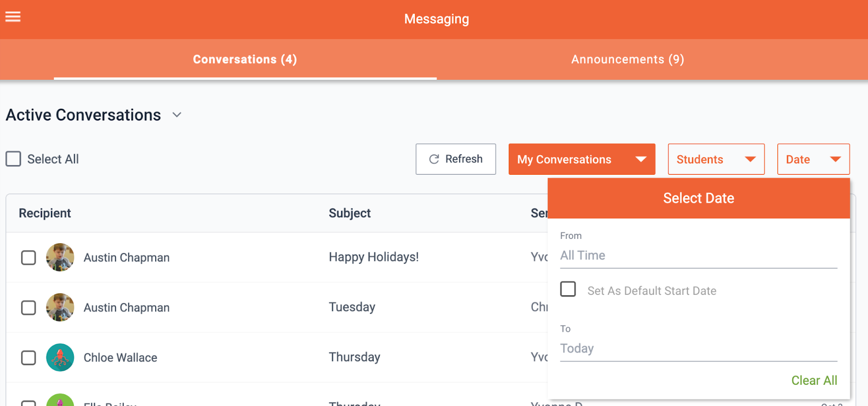
Task: Toggle the Date filter dropdown
Action: point(813,160)
